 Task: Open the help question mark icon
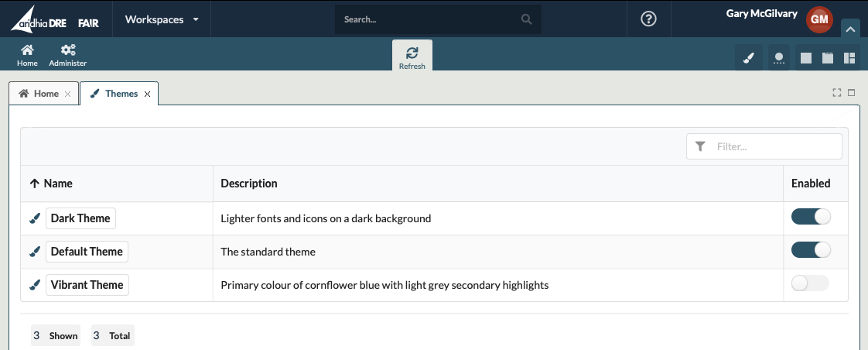pyautogui.click(x=649, y=19)
